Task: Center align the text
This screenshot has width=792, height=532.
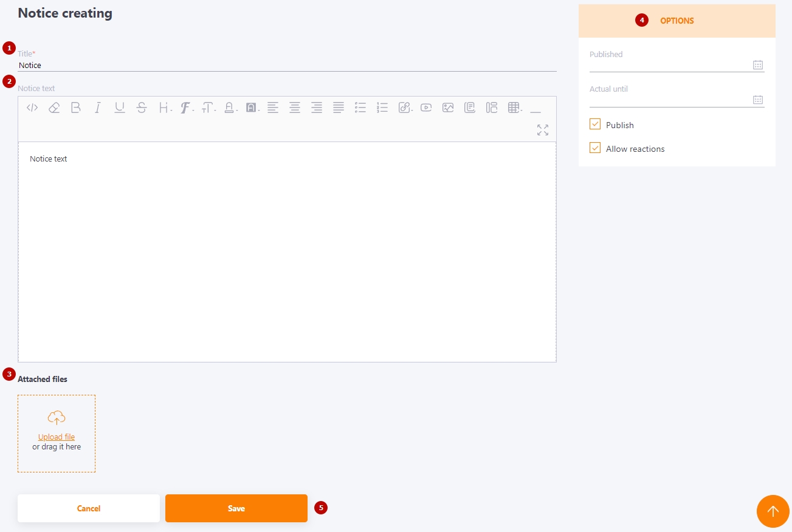Action: 295,107
